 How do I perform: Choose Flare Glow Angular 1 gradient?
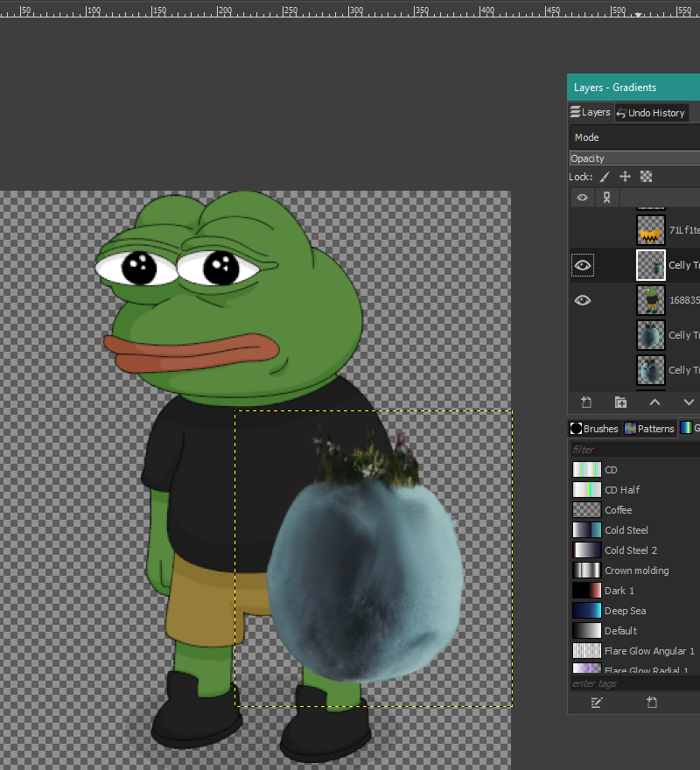pos(636,651)
